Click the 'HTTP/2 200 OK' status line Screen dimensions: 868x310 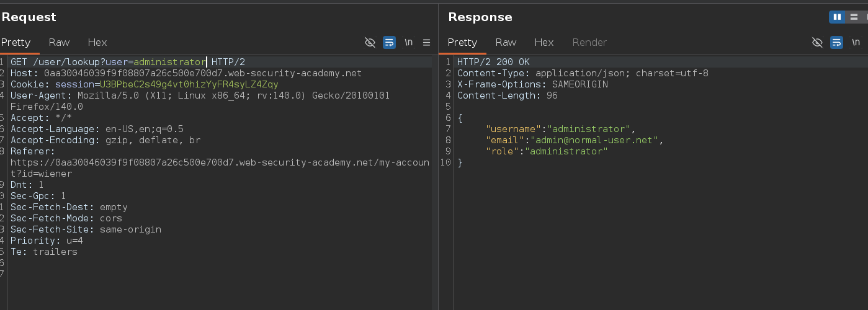click(x=493, y=62)
